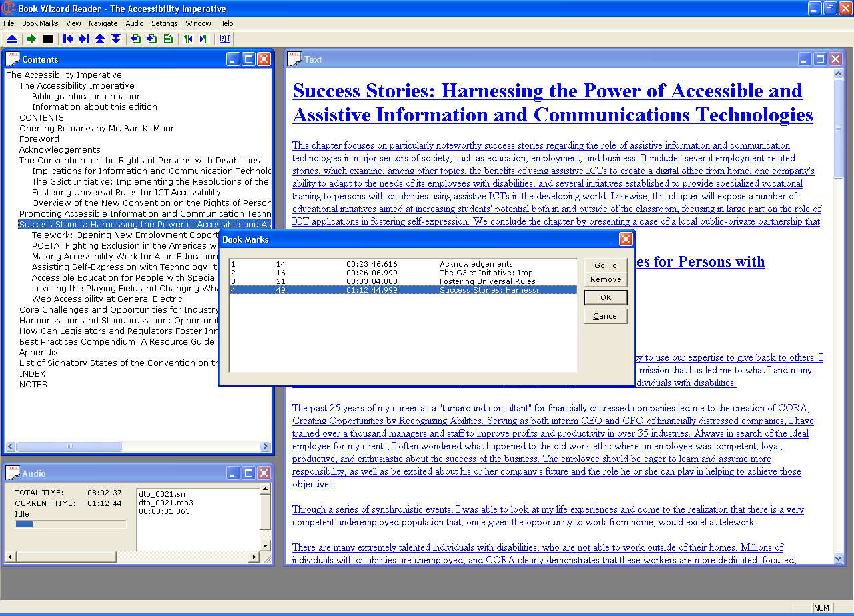Click the next paragraph pilcrow icon

[204, 39]
